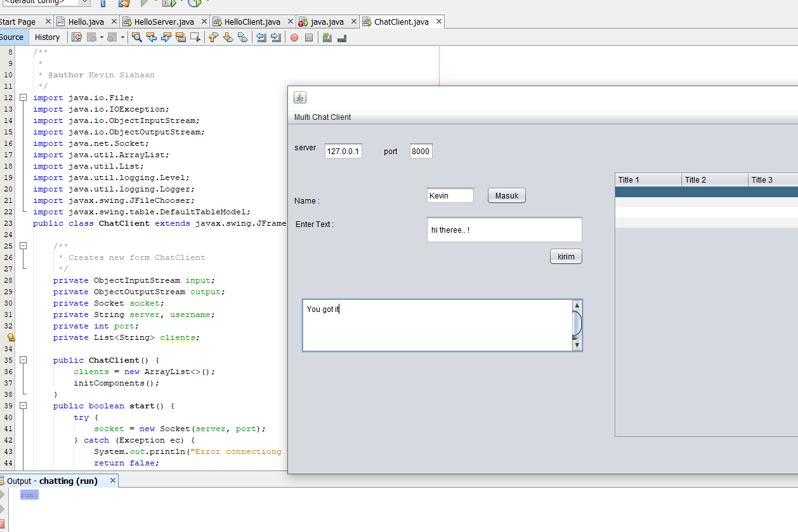This screenshot has width=798, height=532.
Task: Start macro recording red circle icon
Action: pos(294,37)
